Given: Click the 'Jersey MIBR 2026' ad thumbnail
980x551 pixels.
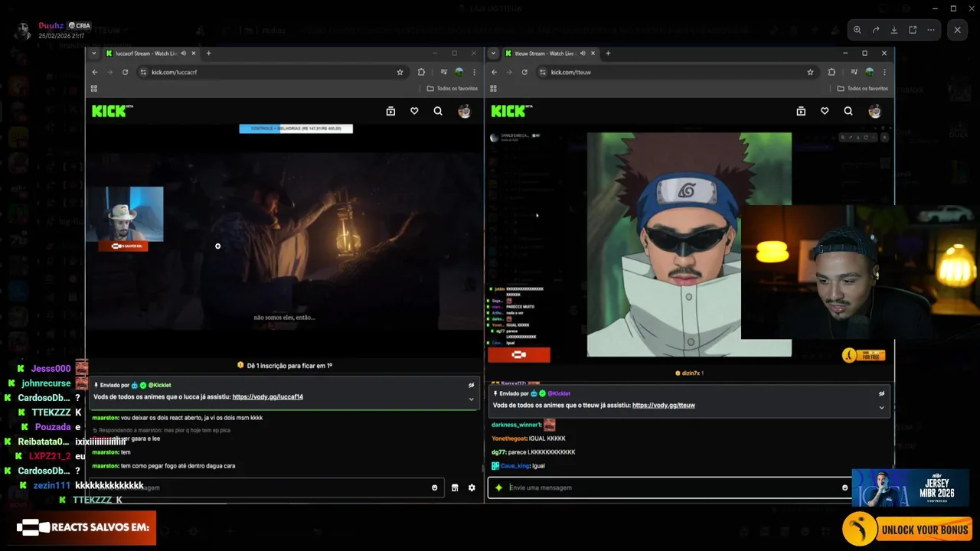Looking at the screenshot, I should (x=911, y=488).
